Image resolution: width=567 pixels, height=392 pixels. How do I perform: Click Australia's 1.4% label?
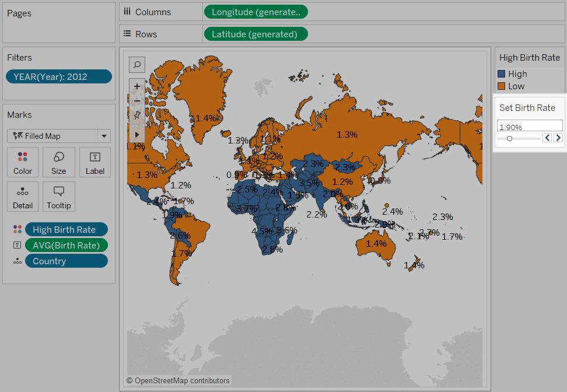click(x=376, y=243)
